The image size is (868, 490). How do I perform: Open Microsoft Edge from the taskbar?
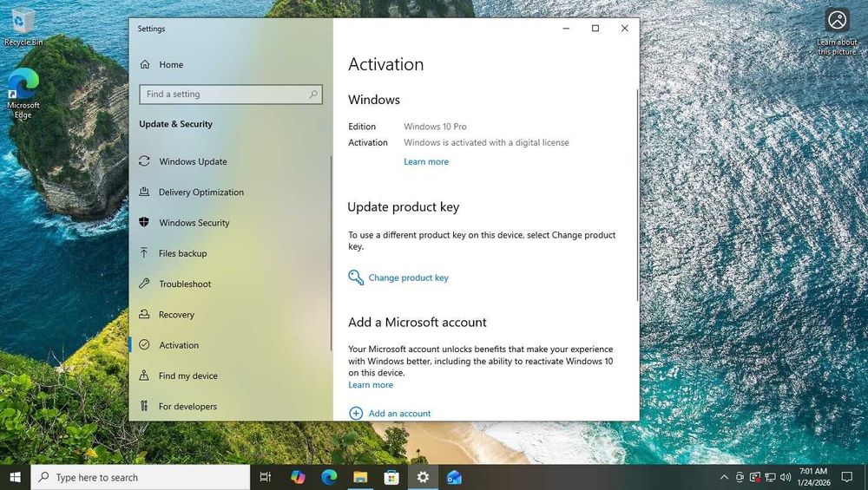point(329,477)
